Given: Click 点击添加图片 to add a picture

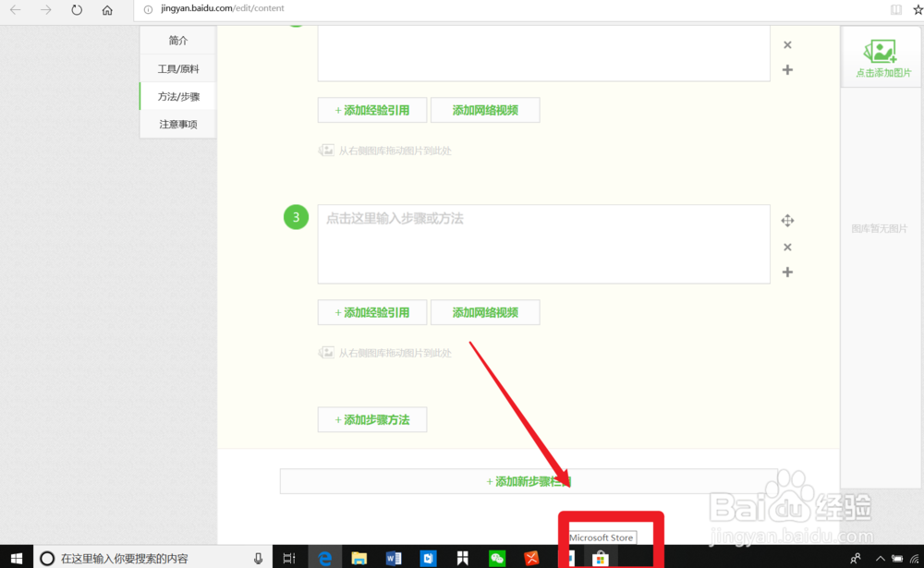Looking at the screenshot, I should 881,58.
